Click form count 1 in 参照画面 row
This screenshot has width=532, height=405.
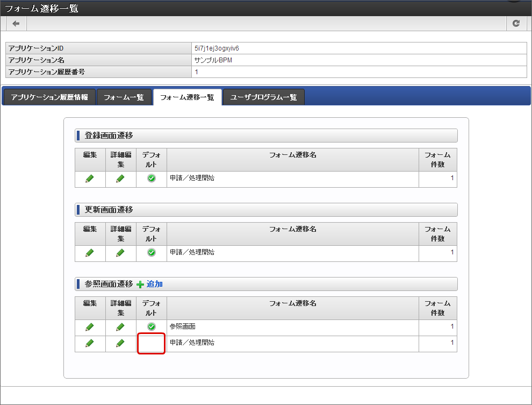(452, 326)
